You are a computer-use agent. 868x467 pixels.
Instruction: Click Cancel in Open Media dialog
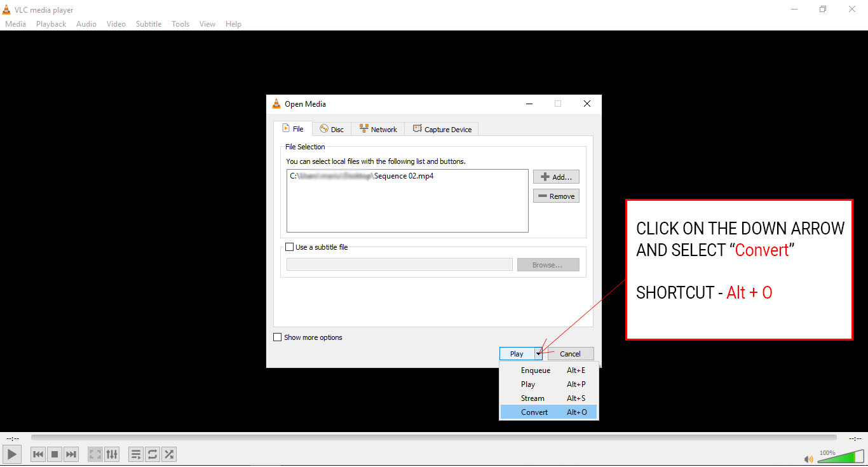(x=571, y=354)
